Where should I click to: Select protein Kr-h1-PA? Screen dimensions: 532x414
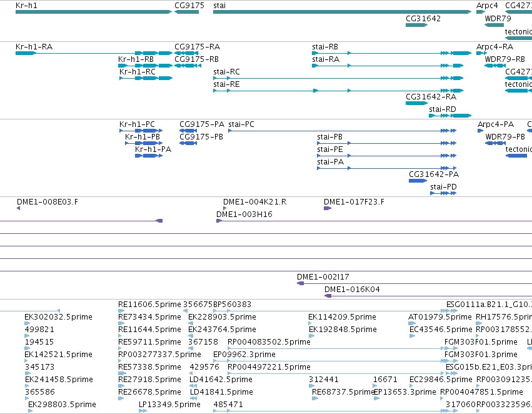tap(149, 156)
